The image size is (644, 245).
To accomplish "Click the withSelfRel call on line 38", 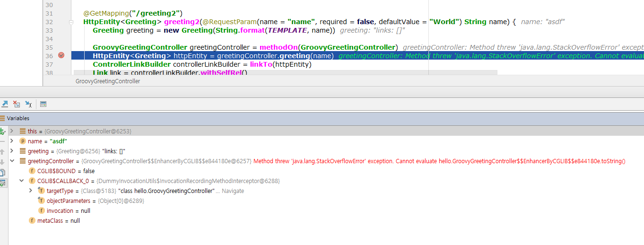I will point(221,73).
